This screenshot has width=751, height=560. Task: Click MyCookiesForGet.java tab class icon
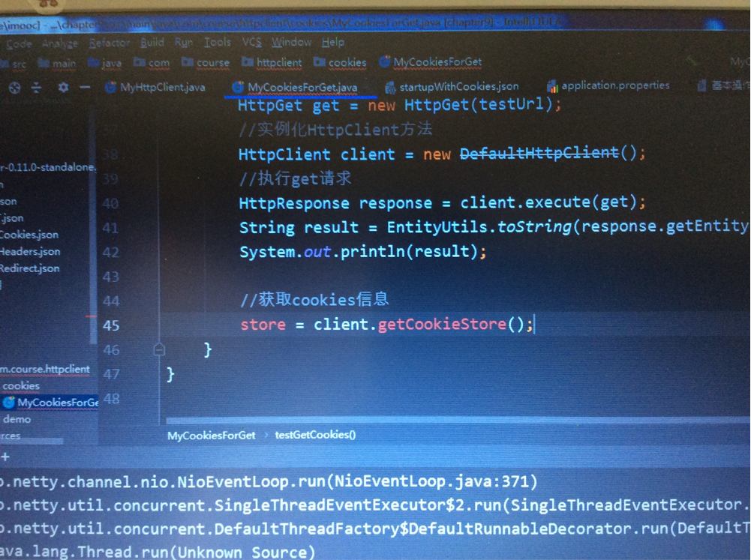[238, 87]
